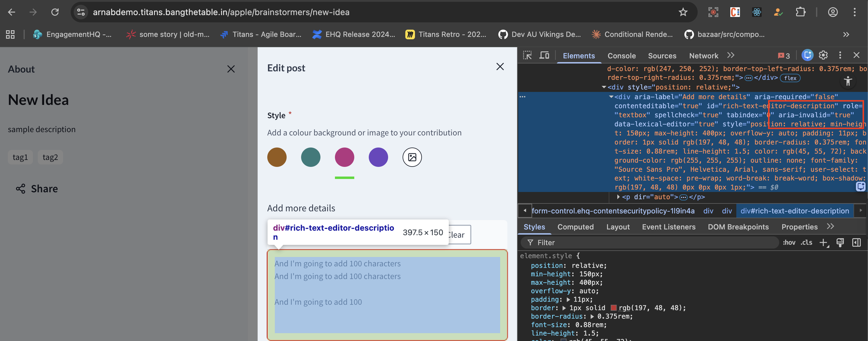Open the browser Extensions puzzle icon
The height and width of the screenshot is (341, 868).
tap(800, 12)
